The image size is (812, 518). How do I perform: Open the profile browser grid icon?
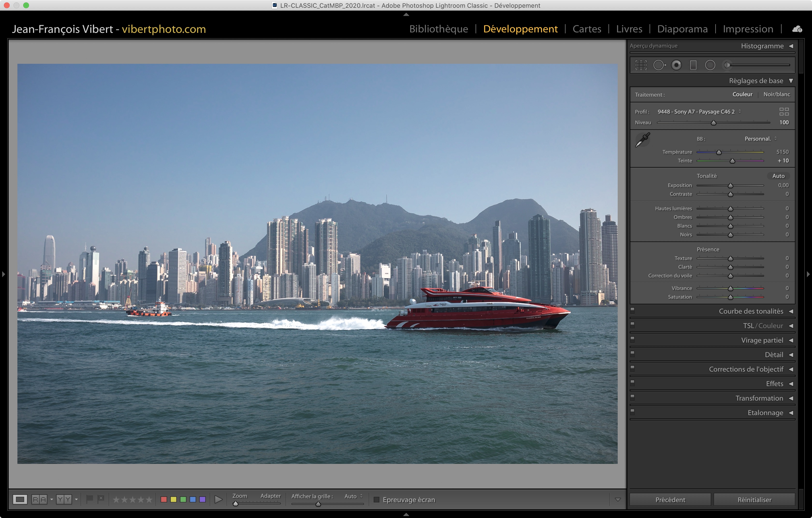coord(784,112)
